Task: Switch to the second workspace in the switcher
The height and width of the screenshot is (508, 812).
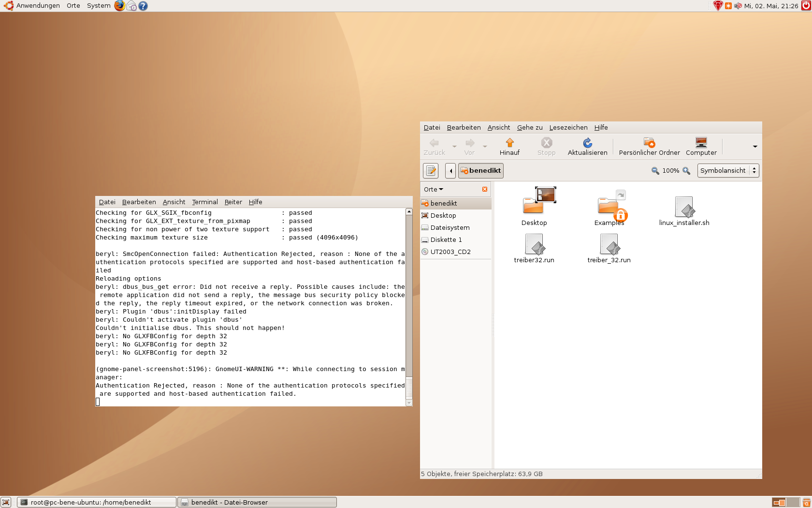Action: tap(793, 502)
